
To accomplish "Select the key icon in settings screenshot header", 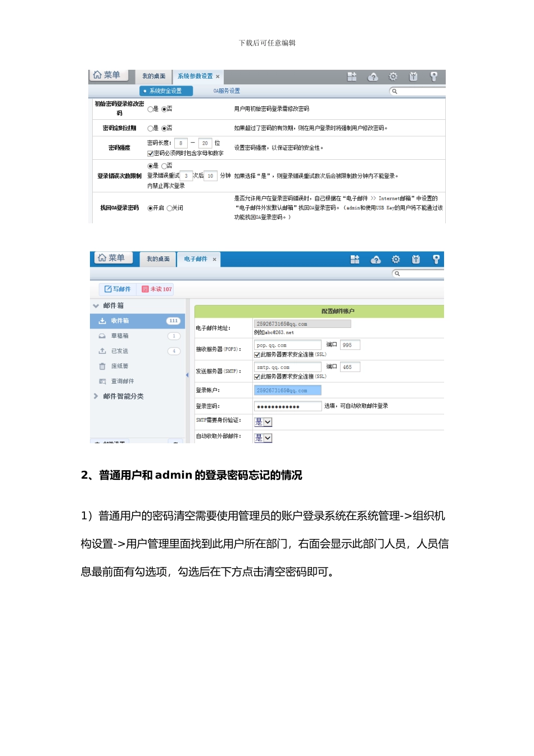I will point(433,76).
